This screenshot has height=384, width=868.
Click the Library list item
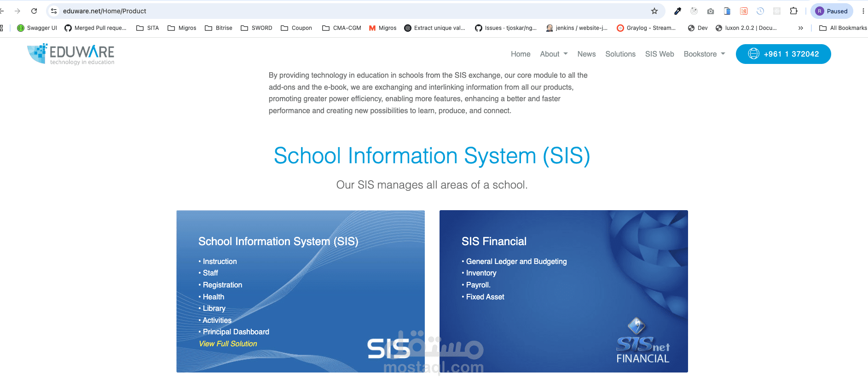(x=212, y=308)
